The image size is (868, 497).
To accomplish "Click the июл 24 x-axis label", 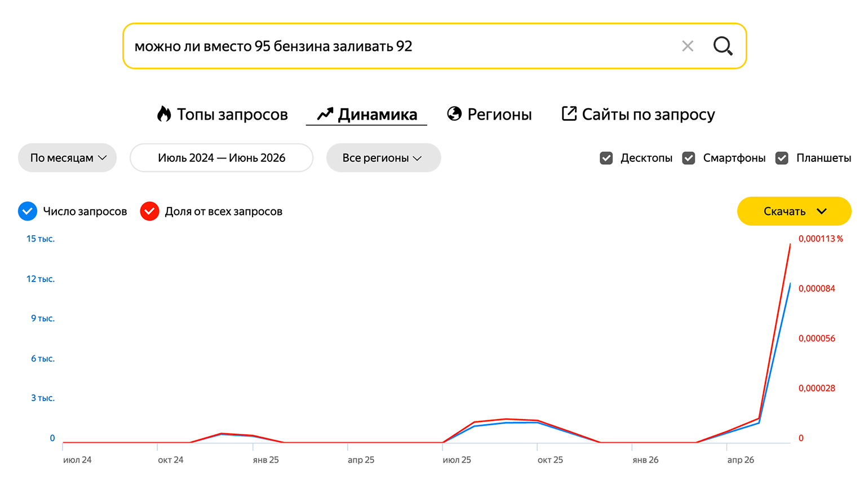I will pyautogui.click(x=77, y=460).
